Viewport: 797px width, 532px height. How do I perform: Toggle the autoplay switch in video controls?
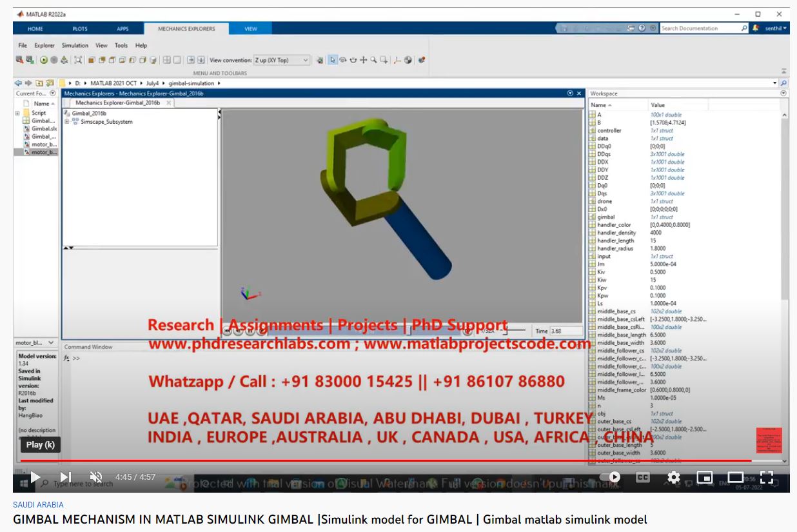click(x=611, y=477)
